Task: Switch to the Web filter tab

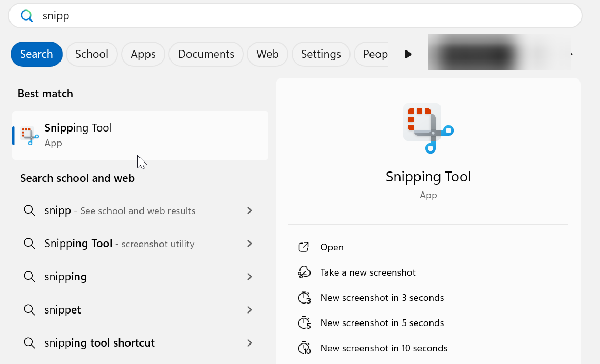Action: (x=267, y=54)
